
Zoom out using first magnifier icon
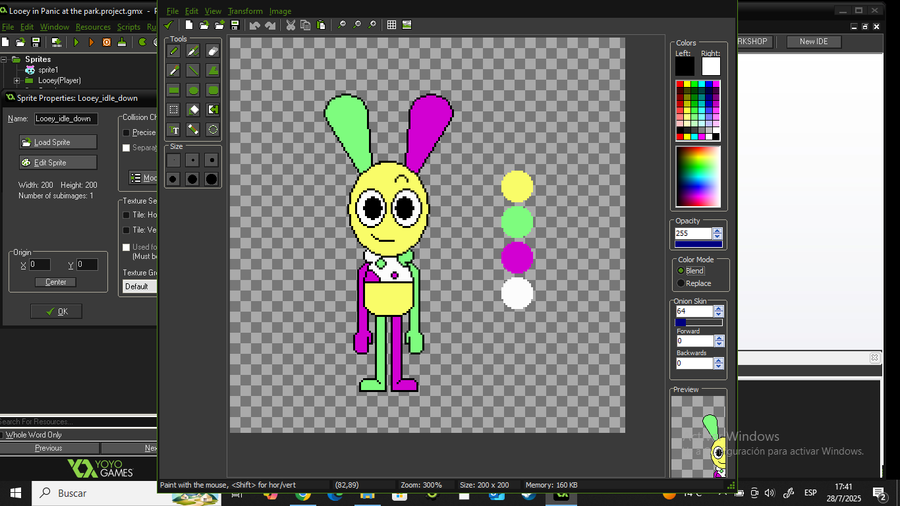click(x=342, y=25)
